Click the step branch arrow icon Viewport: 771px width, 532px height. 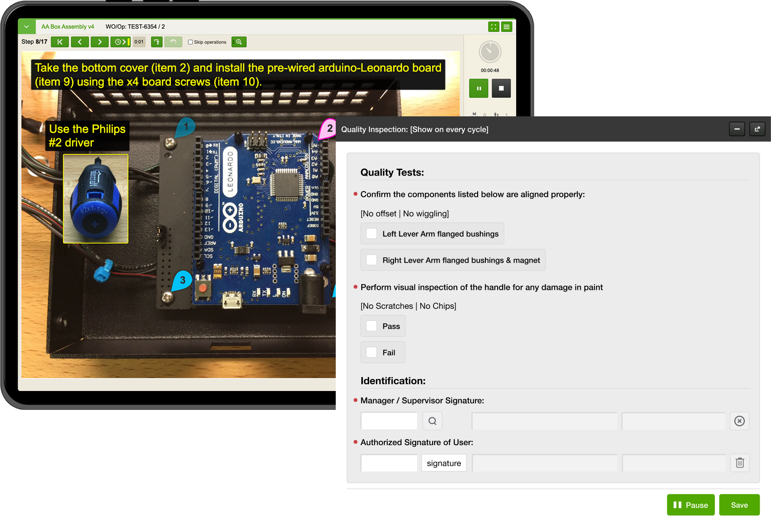point(157,42)
